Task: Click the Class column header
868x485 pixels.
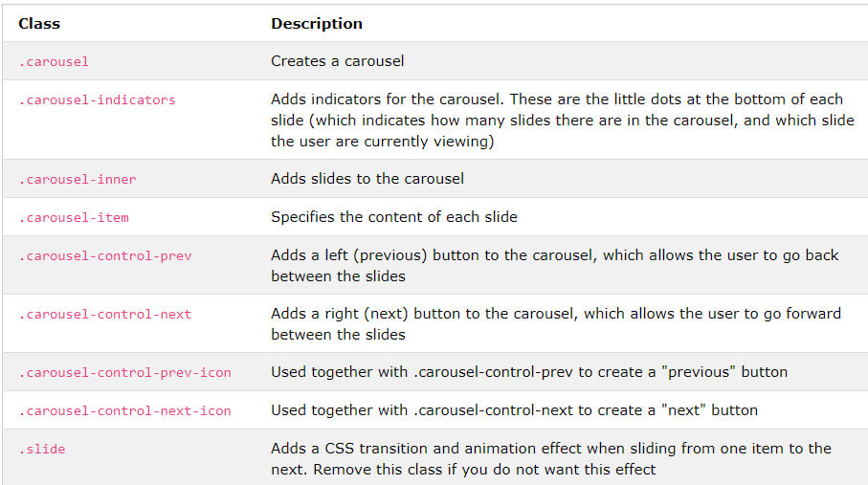Action: (38, 23)
